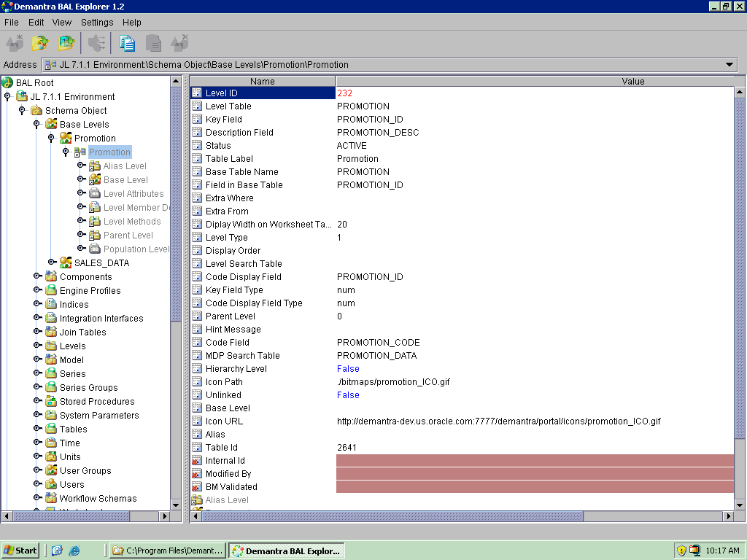Click the BAL Root globe icon

tap(7, 82)
